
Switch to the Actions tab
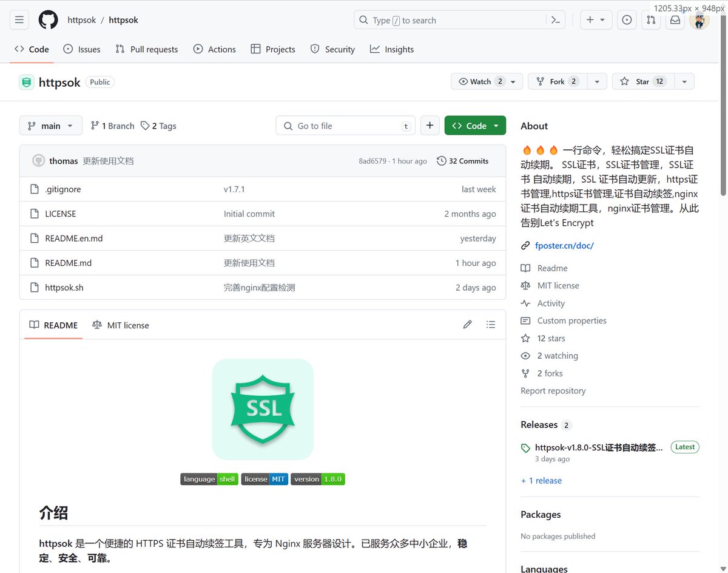click(215, 49)
